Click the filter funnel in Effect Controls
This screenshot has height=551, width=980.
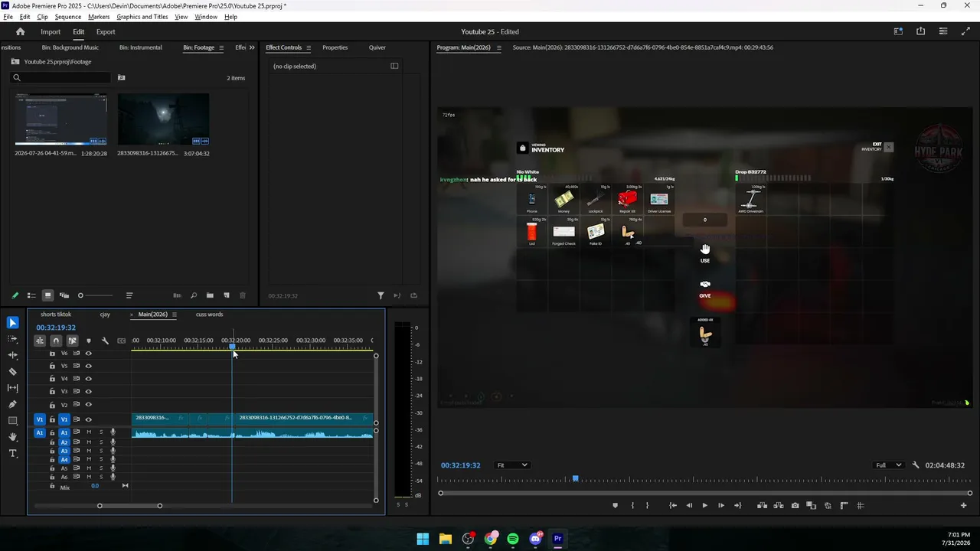coord(381,295)
